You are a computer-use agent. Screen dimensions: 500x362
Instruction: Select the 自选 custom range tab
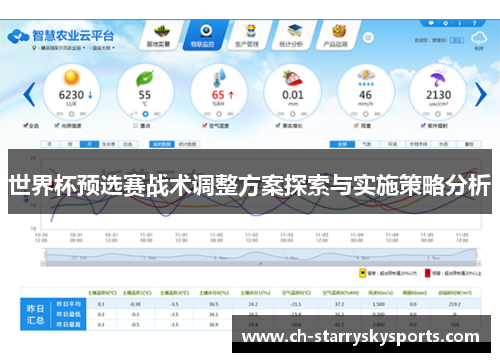128,144
